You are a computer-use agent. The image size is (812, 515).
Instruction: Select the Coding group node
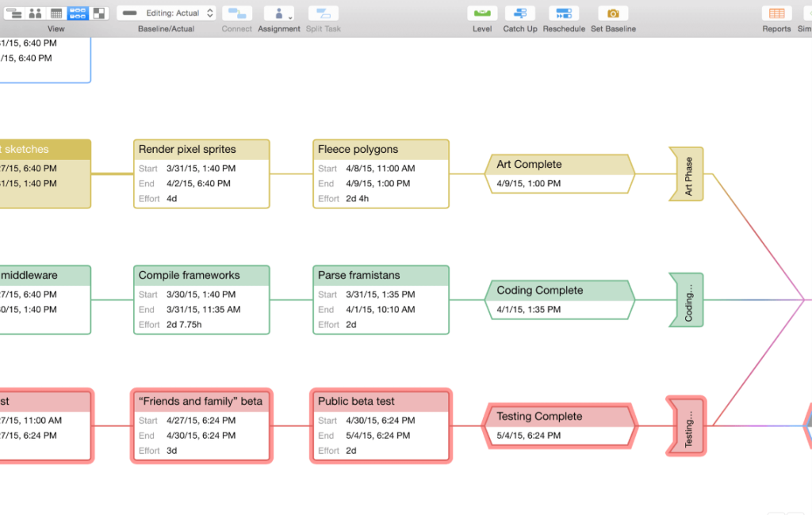[x=687, y=299]
